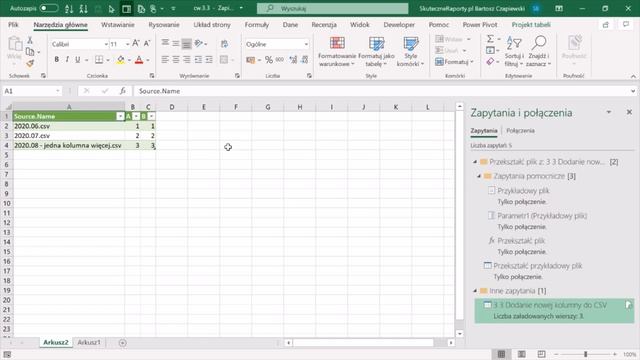Click the zoom slider handle
The height and width of the screenshot is (360, 640).
click(585, 354)
